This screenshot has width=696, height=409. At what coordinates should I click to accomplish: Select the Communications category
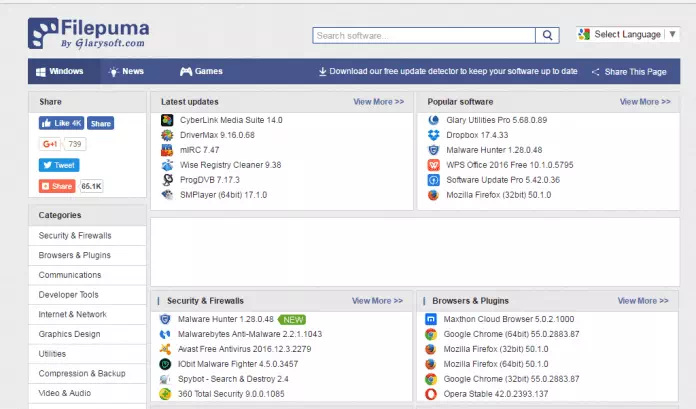(87, 275)
